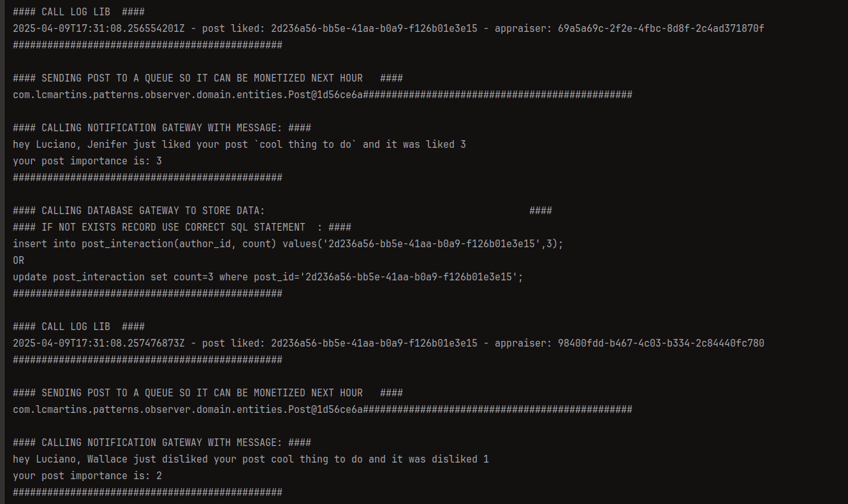Click the insert into post_interaction SQL line

point(288,243)
